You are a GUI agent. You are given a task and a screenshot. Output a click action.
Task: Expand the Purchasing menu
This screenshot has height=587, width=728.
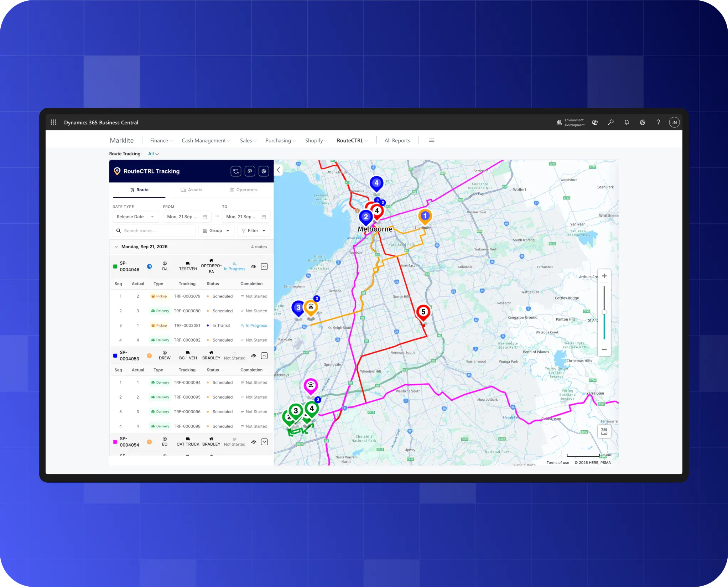(x=281, y=141)
